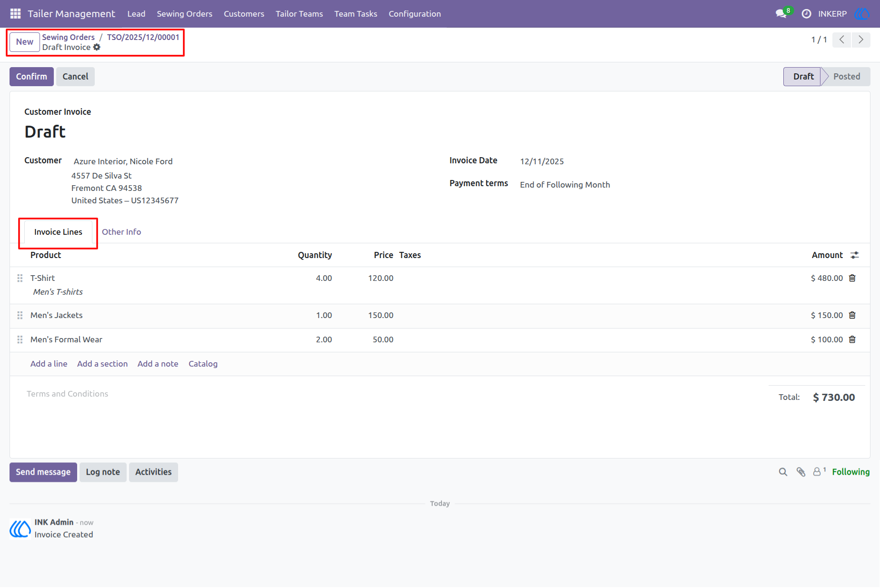Open the product Catalog link
Image resolution: width=880 pixels, height=588 pixels.
click(203, 364)
